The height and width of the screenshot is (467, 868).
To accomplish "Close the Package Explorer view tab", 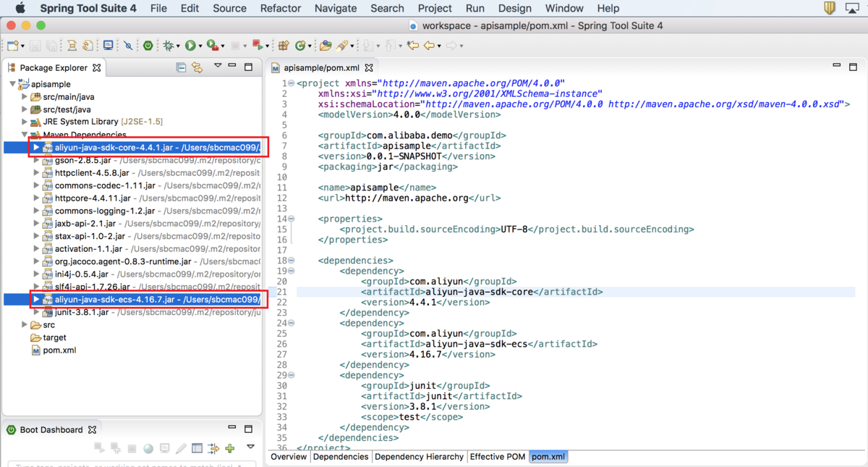I will (x=96, y=67).
